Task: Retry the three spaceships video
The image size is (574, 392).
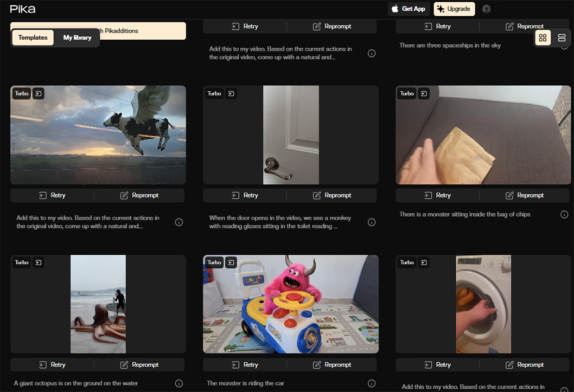Action: point(437,26)
